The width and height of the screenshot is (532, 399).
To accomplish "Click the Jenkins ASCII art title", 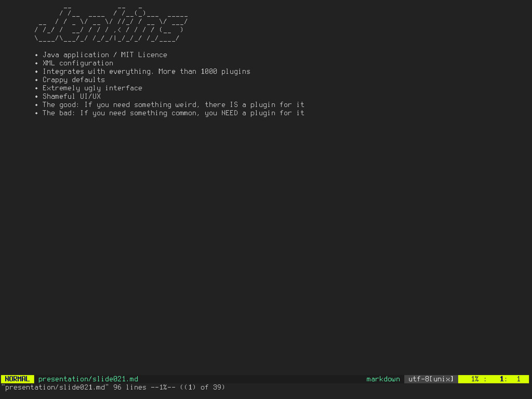I will click(111, 24).
